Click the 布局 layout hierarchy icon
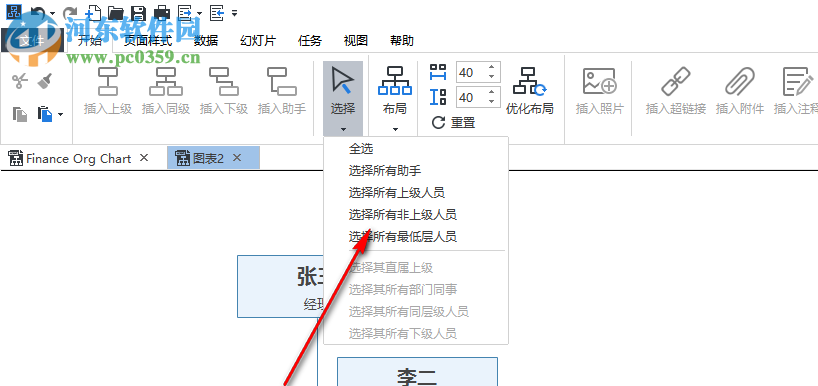This screenshot has width=818, height=386. coord(395,81)
